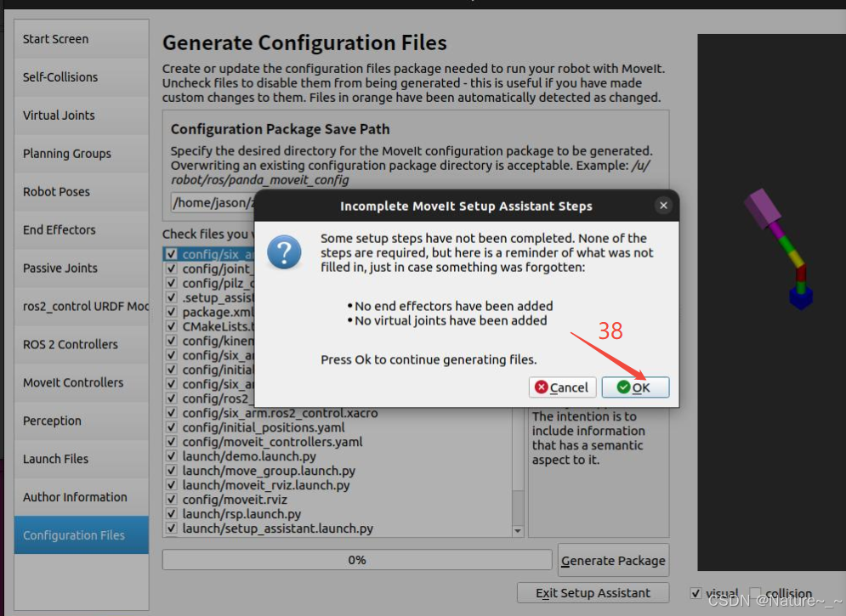Open the Launch Files step
The height and width of the screenshot is (616, 846).
[x=82, y=459]
